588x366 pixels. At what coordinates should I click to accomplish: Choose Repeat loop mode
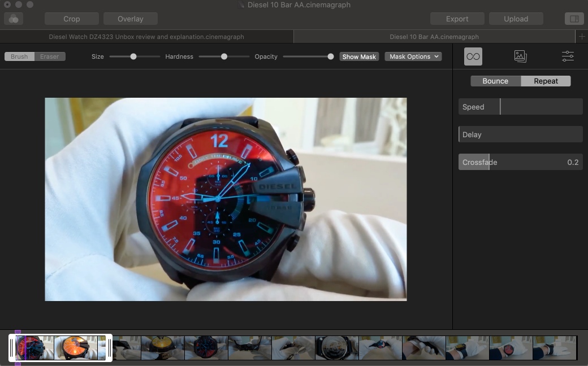(546, 81)
